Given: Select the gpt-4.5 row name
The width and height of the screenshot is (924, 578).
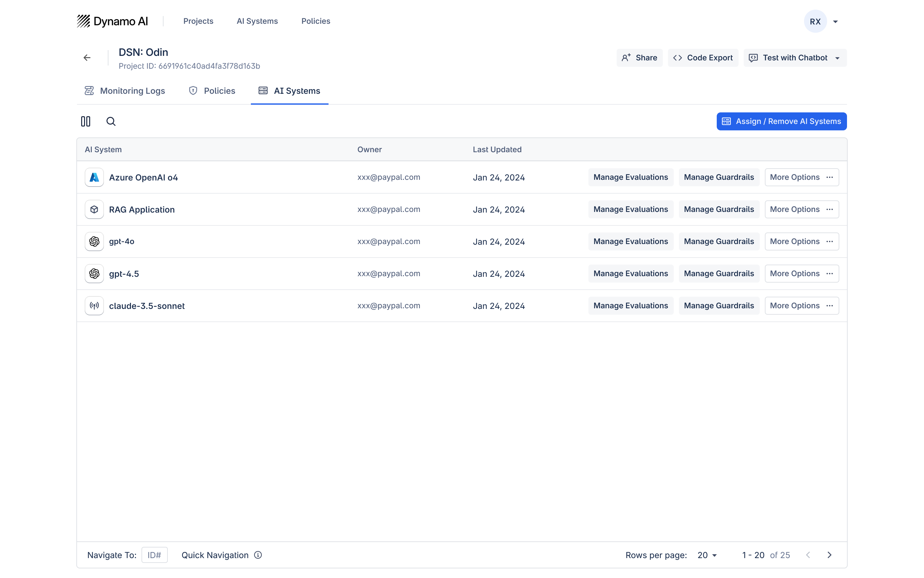Looking at the screenshot, I should [x=124, y=274].
